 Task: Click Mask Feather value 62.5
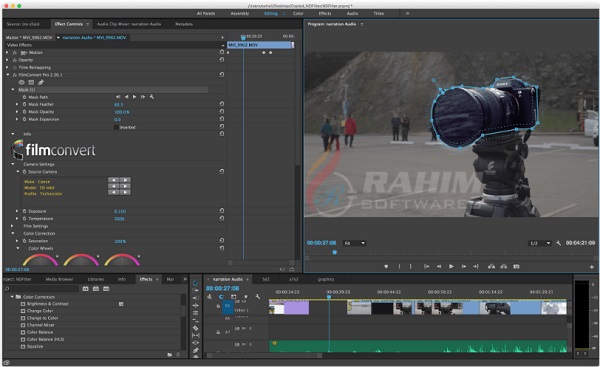click(119, 104)
